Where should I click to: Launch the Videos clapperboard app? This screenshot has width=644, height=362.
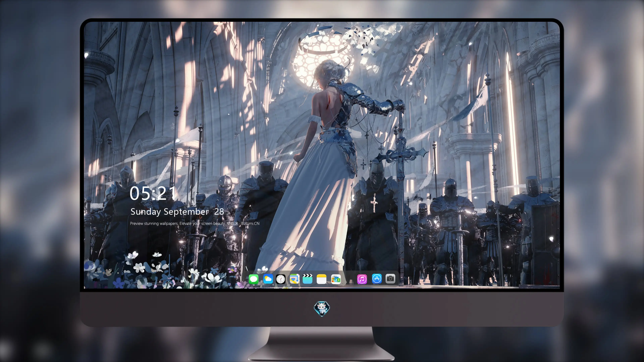pyautogui.click(x=308, y=279)
